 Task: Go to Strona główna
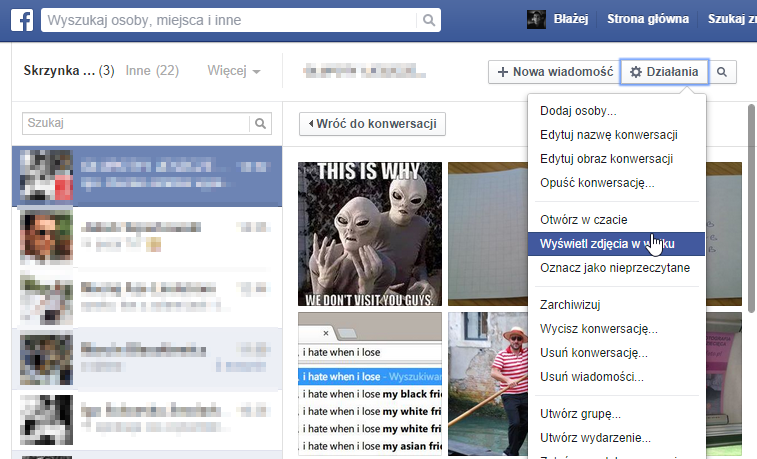[x=647, y=19]
